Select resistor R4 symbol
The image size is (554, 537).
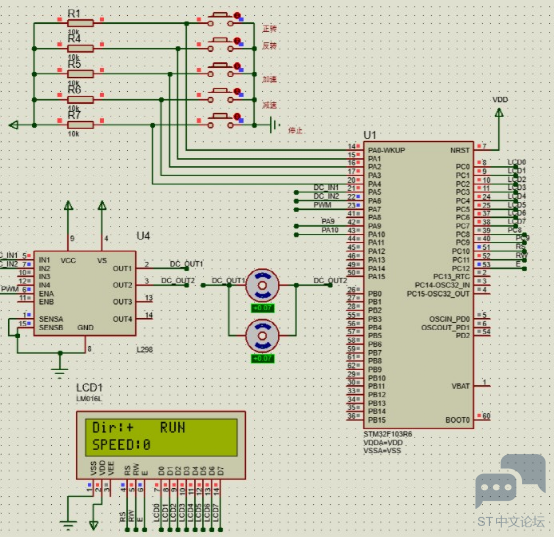[81, 49]
